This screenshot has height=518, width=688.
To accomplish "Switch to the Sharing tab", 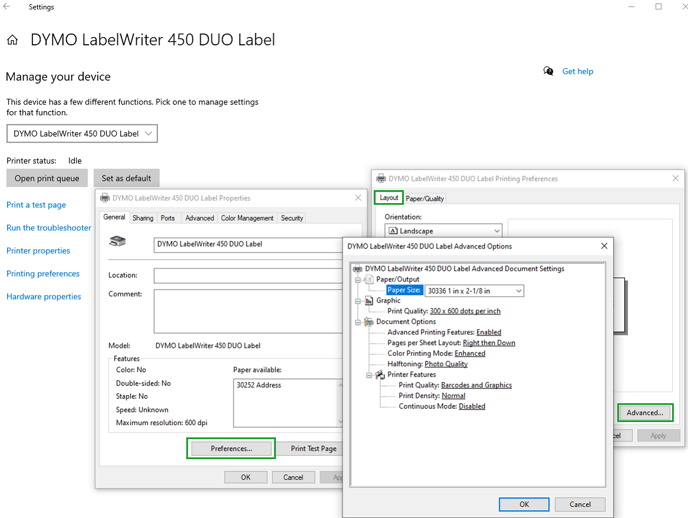I will [143, 218].
